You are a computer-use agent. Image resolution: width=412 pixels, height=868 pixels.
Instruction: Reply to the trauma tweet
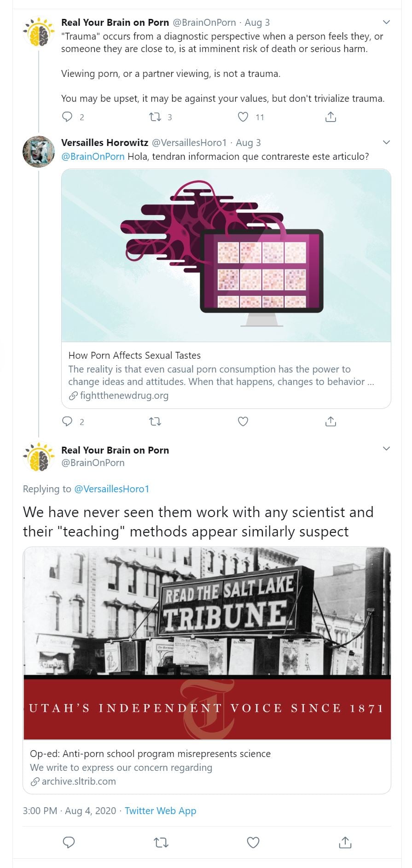pos(67,117)
